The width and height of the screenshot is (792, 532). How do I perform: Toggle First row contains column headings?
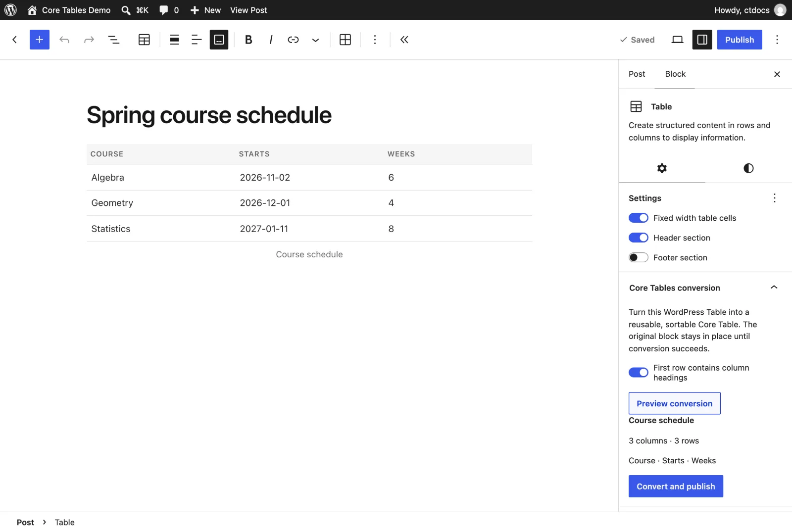638,372
